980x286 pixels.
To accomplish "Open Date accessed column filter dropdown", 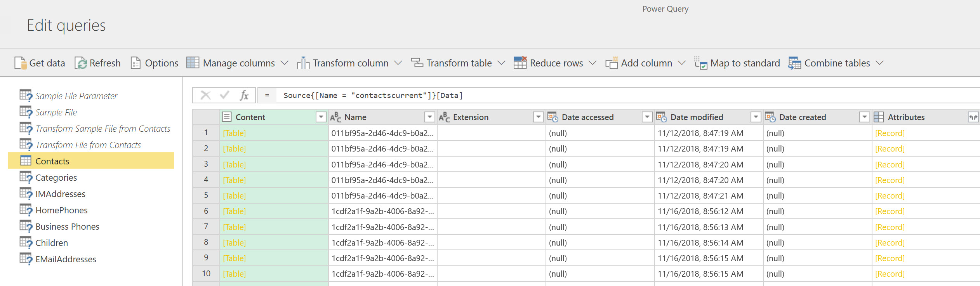I will 647,117.
